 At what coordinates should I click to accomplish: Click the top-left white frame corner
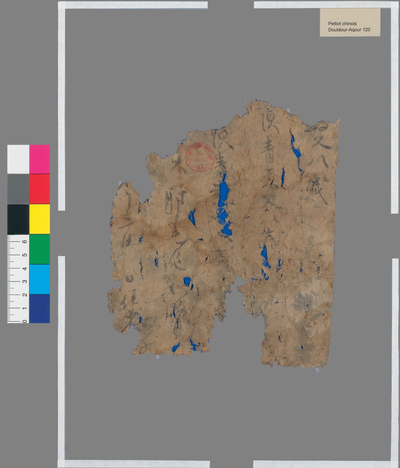[62, 5]
